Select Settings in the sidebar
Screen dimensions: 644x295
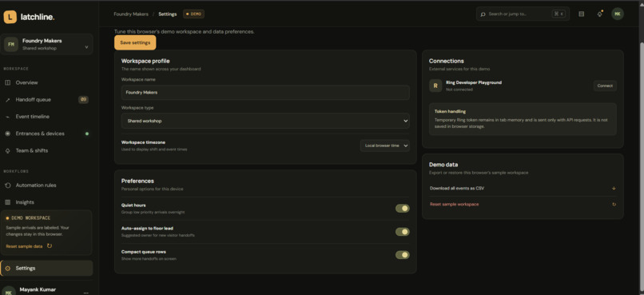46,269
